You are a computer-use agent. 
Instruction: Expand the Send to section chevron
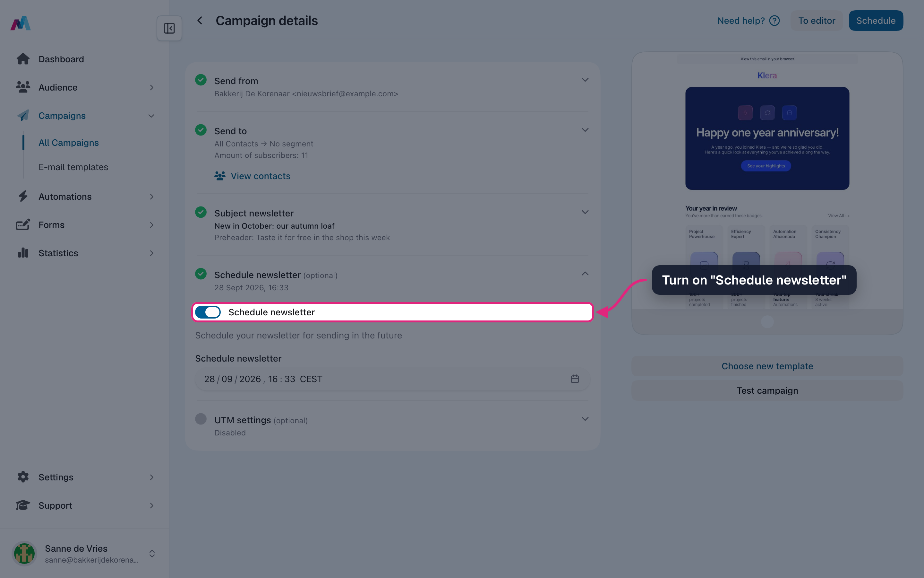coord(585,130)
